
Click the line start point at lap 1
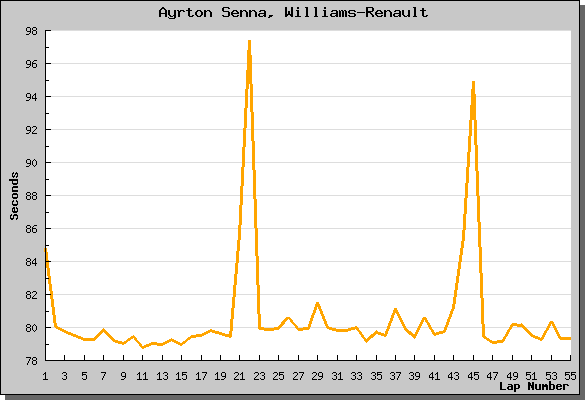point(46,249)
